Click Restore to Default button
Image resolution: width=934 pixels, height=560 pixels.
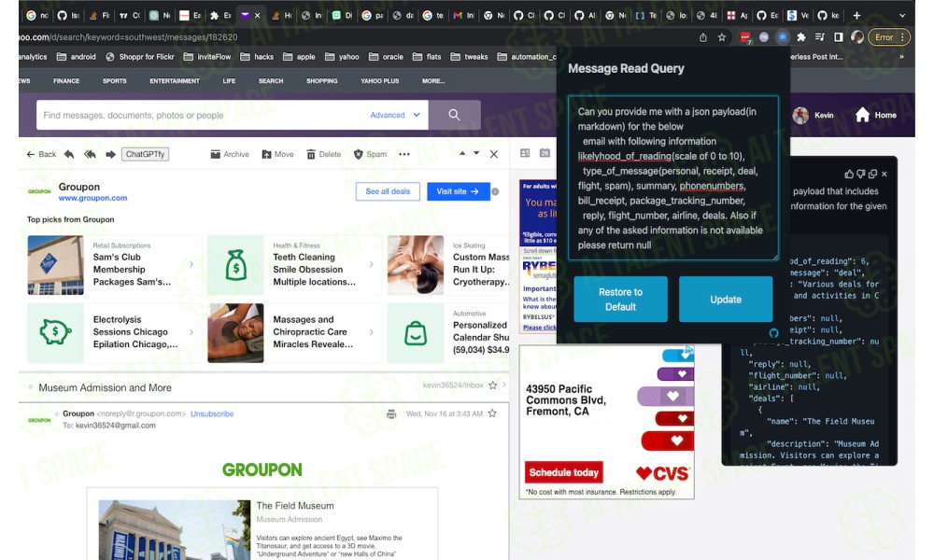click(620, 300)
